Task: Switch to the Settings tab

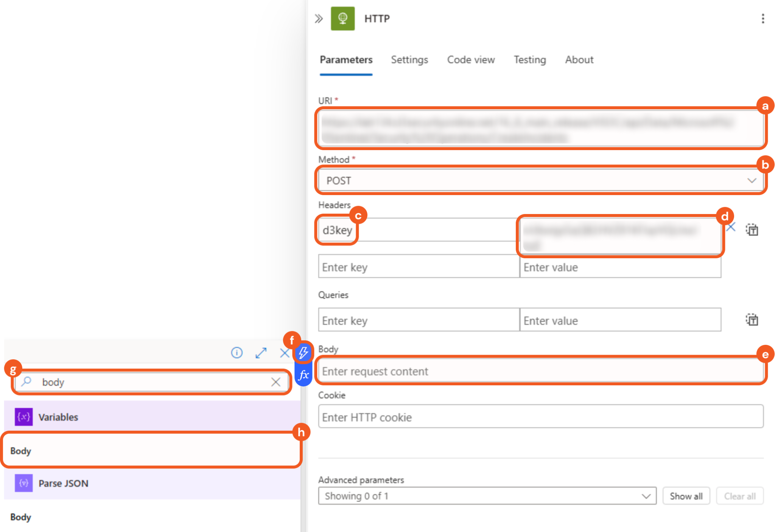Action: click(x=409, y=60)
